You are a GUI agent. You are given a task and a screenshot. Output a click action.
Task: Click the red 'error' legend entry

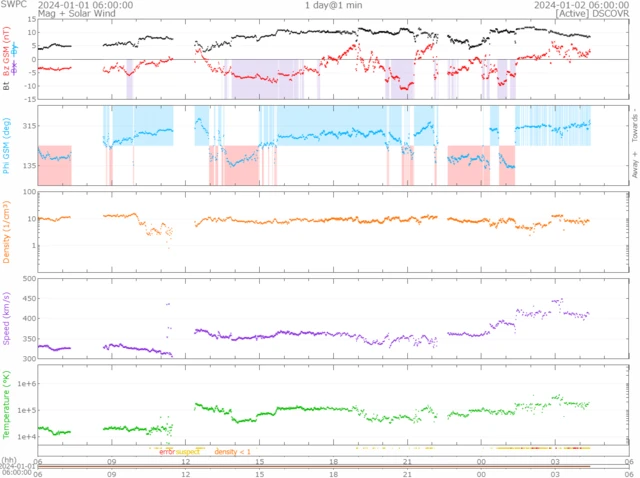tap(167, 452)
